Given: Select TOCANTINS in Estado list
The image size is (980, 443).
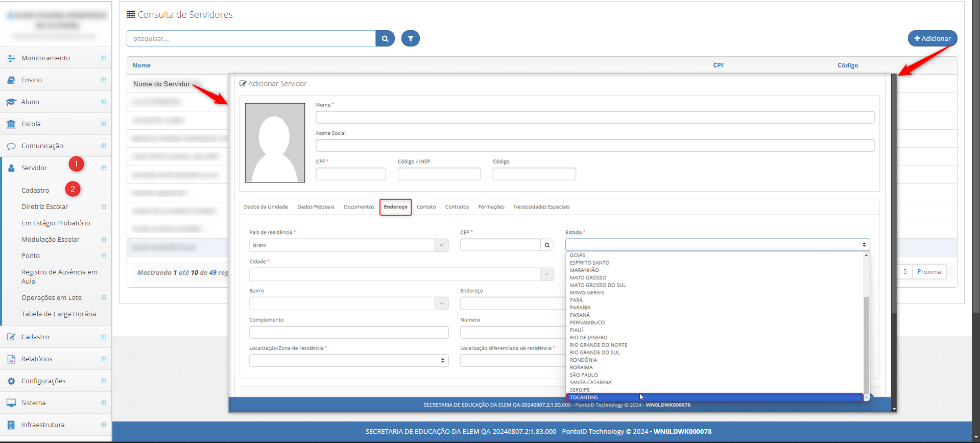Looking at the screenshot, I should pyautogui.click(x=714, y=398).
